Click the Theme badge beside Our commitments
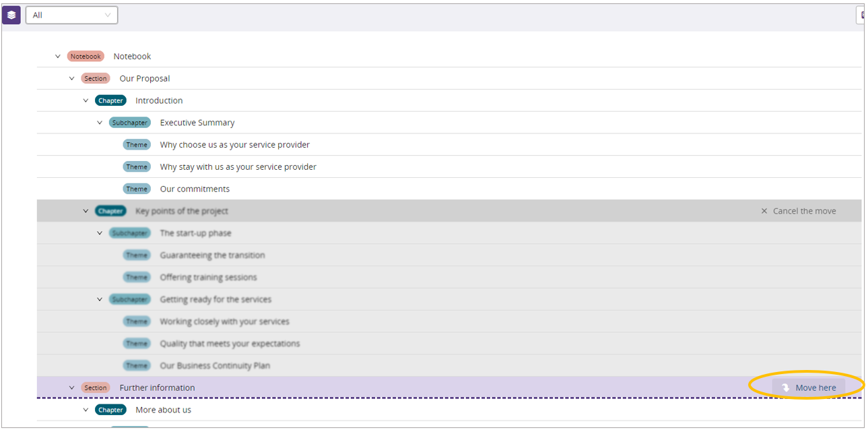This screenshot has width=868, height=432. click(x=137, y=189)
